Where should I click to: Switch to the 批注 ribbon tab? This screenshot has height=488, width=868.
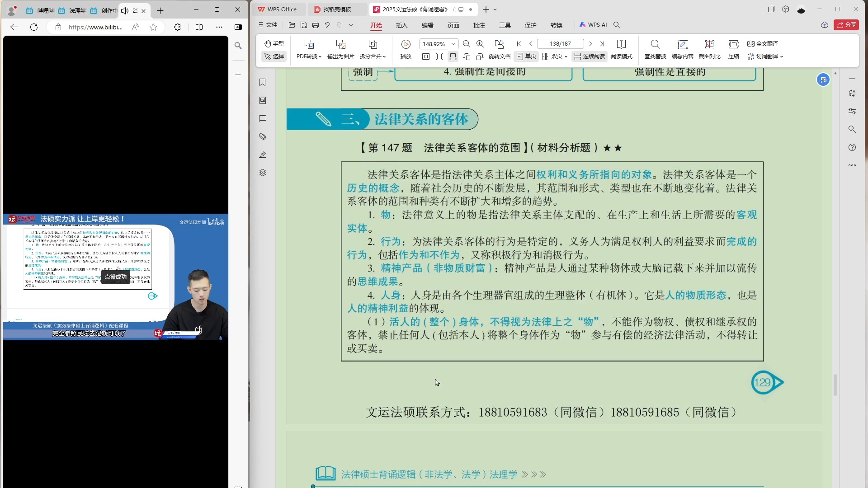click(x=479, y=25)
